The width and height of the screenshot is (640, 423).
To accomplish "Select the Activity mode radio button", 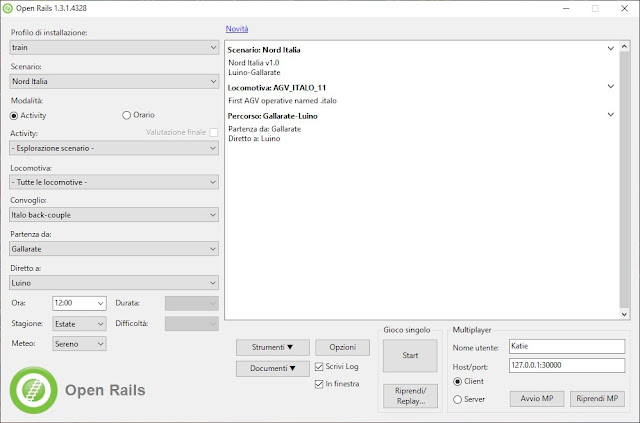I will point(14,116).
